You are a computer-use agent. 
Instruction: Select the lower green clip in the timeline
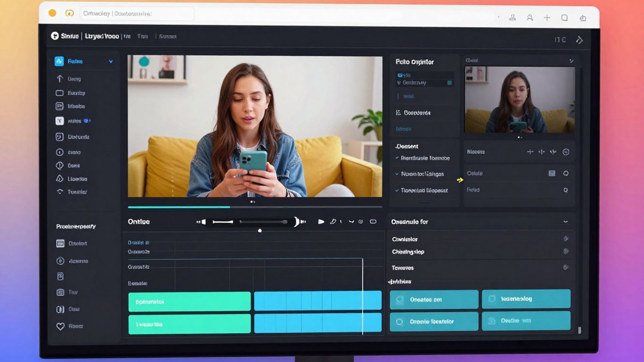pyautogui.click(x=190, y=324)
